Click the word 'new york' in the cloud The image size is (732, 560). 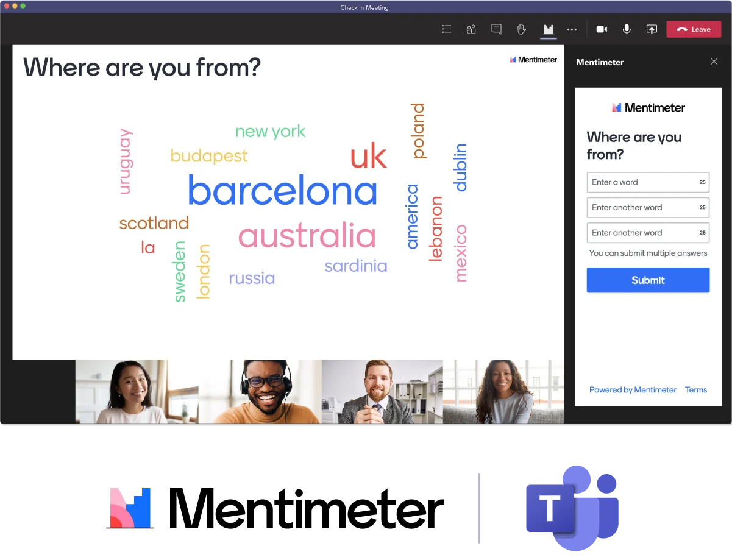click(x=270, y=132)
